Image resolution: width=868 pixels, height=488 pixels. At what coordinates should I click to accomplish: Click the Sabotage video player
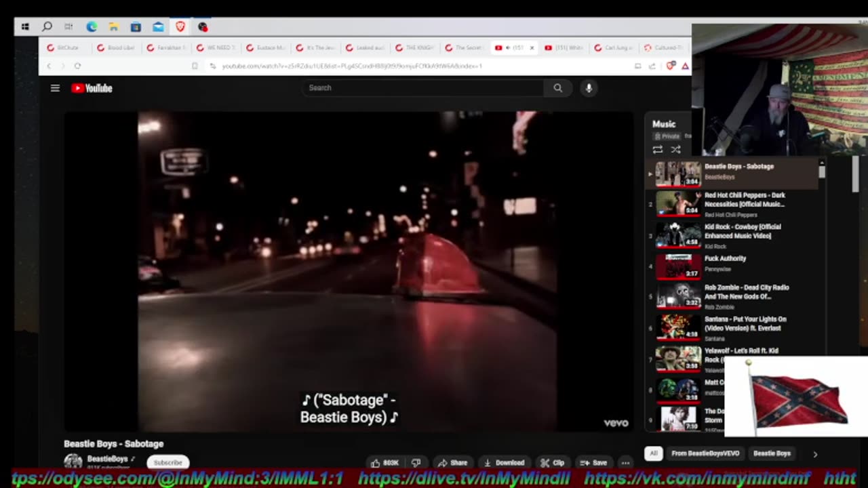coord(349,271)
